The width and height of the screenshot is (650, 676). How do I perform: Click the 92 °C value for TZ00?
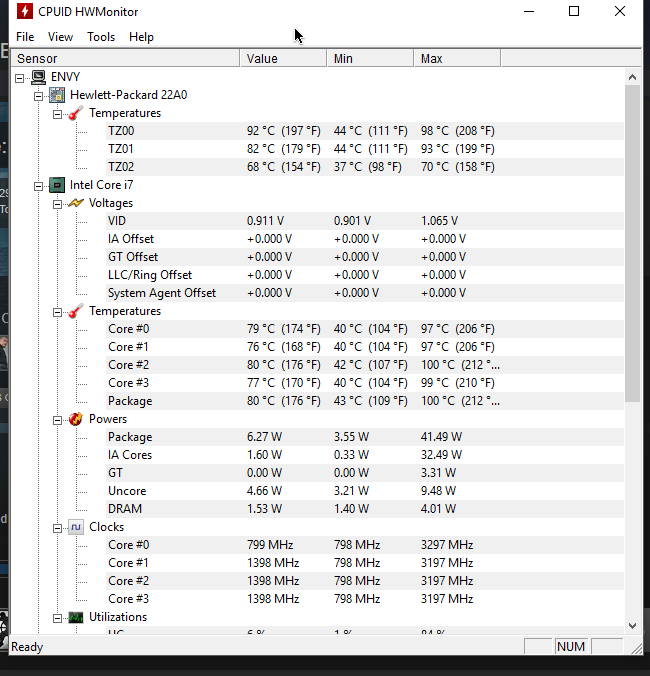pyautogui.click(x=284, y=131)
